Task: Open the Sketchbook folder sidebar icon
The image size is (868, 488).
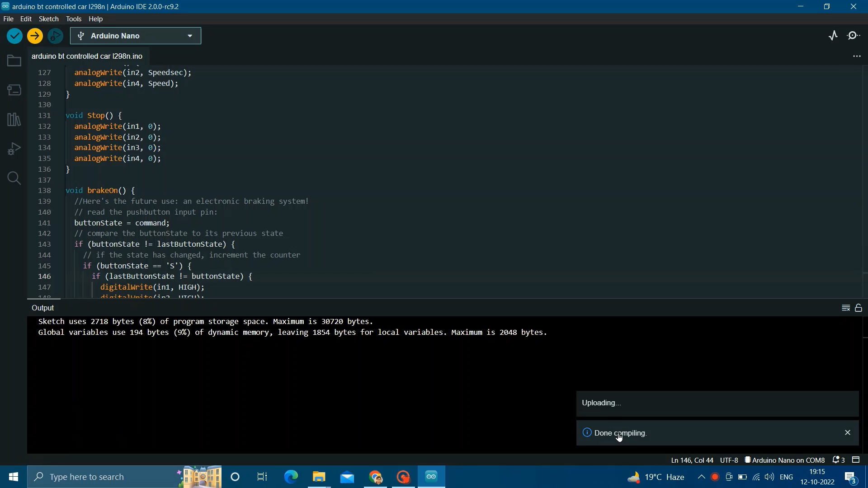Action: (14, 60)
